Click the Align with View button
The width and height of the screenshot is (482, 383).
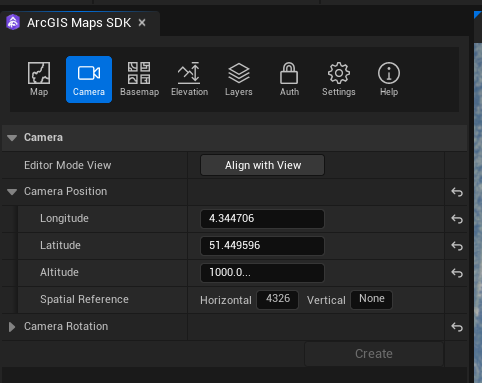262,165
